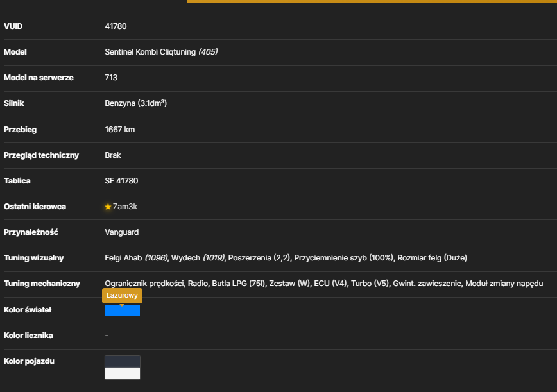Select the white vehicle color swatch

click(x=123, y=373)
